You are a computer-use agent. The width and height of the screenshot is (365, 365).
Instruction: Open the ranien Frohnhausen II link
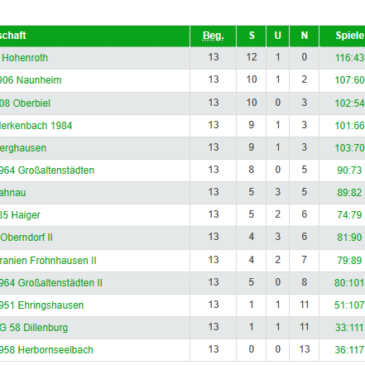tap(48, 260)
